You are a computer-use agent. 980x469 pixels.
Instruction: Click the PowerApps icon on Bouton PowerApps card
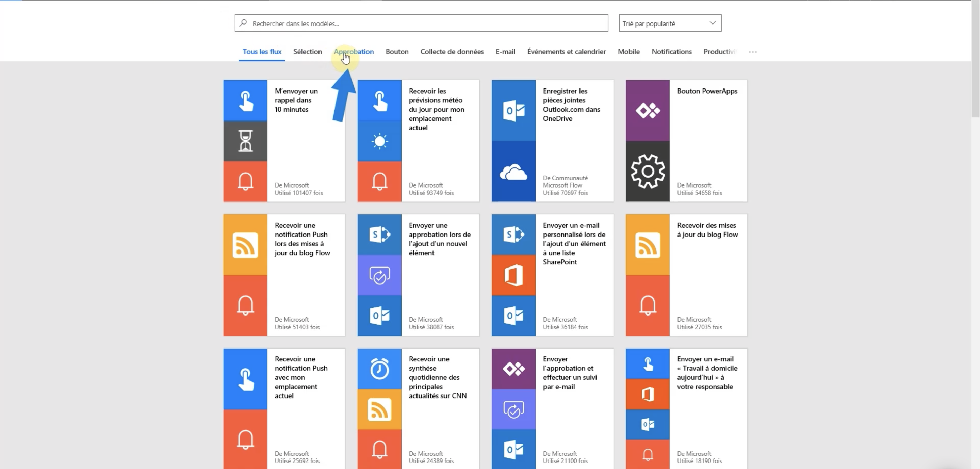648,111
